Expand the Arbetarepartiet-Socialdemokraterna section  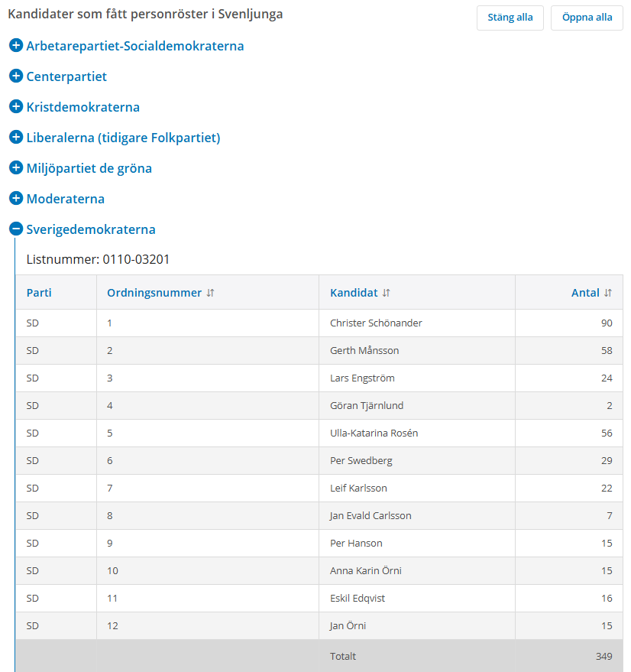[135, 46]
